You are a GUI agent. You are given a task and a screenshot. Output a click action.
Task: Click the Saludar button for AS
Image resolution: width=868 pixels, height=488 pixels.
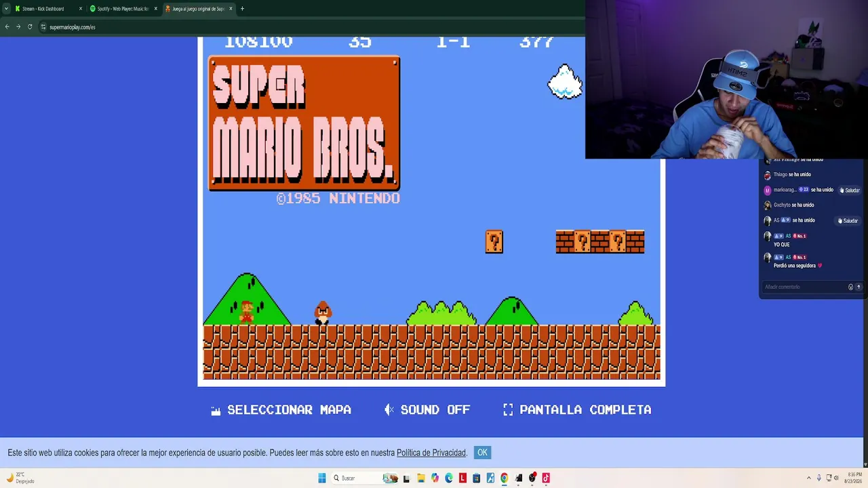click(848, 221)
